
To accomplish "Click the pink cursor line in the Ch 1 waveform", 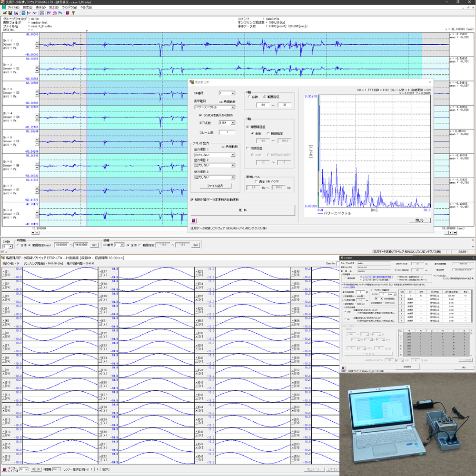I will tap(87, 45).
